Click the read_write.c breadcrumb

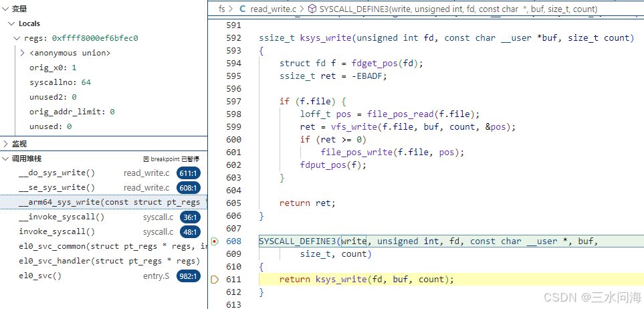tap(274, 9)
